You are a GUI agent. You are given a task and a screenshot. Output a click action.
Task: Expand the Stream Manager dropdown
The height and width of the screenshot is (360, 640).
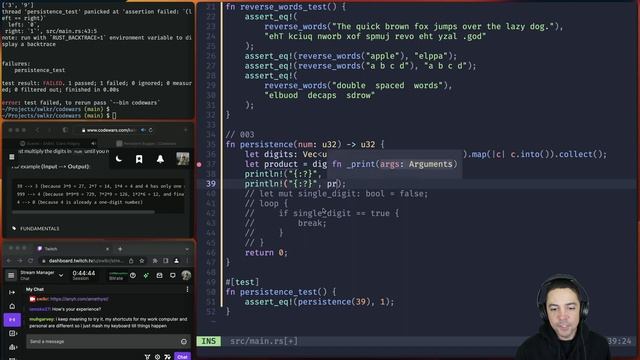pyautogui.click(x=61, y=276)
